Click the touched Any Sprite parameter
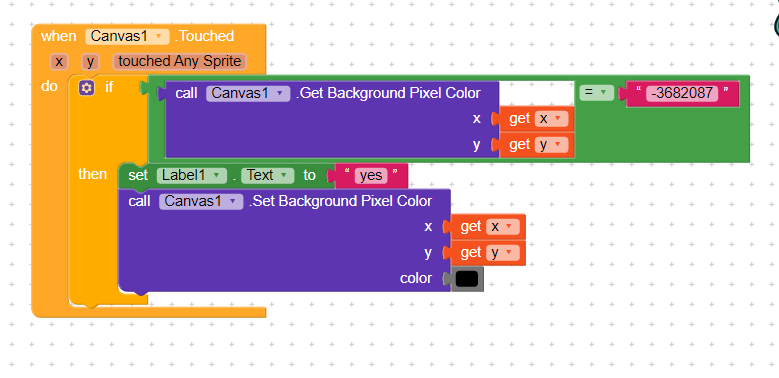 point(179,62)
